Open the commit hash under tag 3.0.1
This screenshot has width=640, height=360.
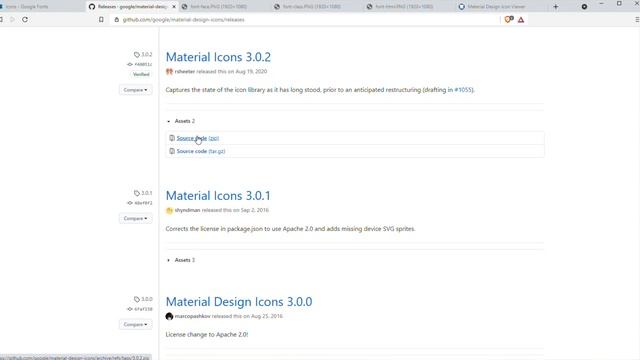coord(143,203)
